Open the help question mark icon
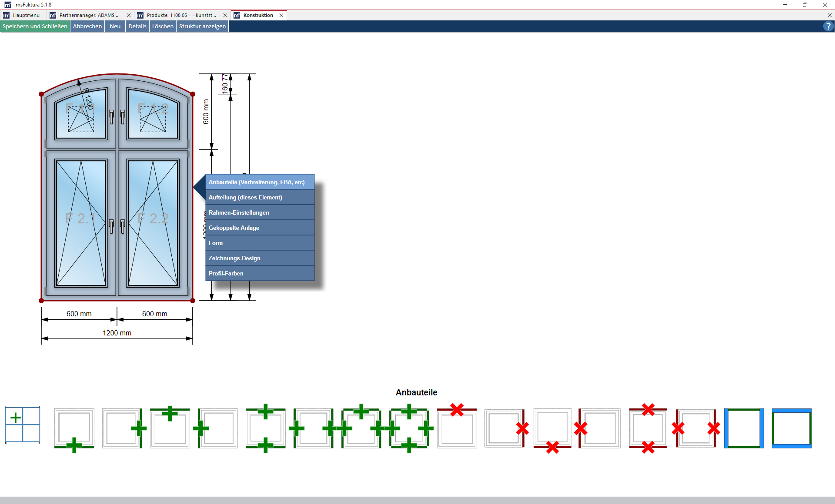The width and height of the screenshot is (835, 504). coord(828,27)
